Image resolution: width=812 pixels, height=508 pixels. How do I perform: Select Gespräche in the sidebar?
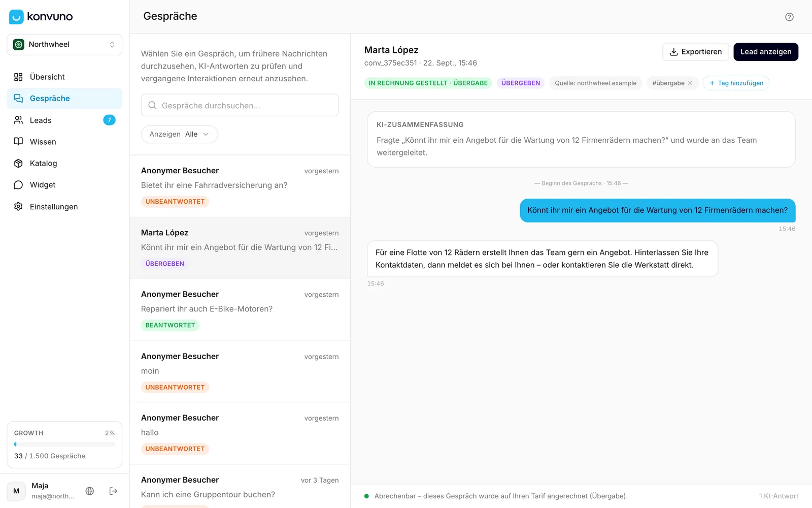point(64,99)
